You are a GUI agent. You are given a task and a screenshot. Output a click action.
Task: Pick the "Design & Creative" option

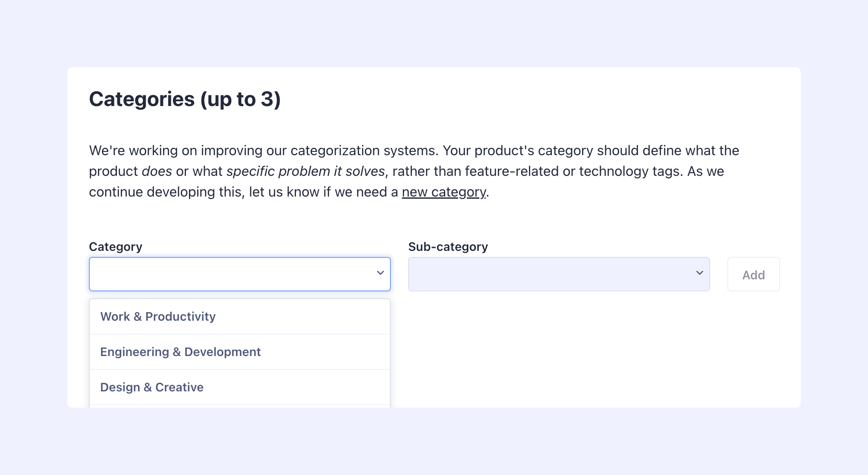[x=152, y=387]
